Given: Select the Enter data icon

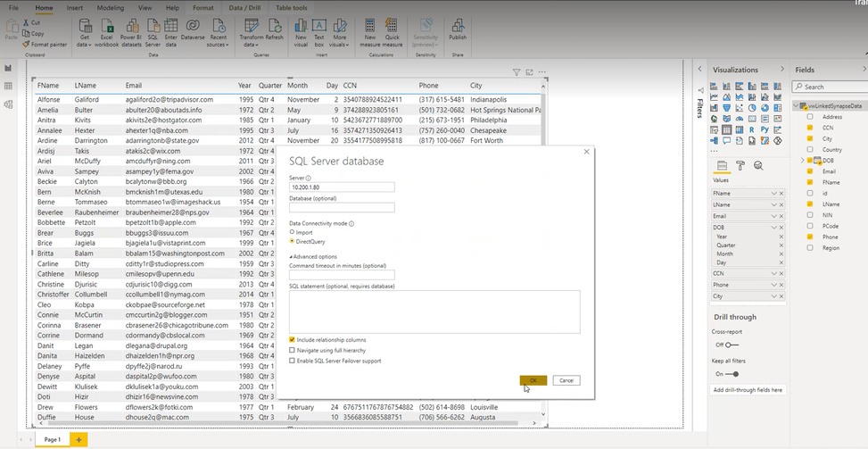Looking at the screenshot, I should [171, 33].
